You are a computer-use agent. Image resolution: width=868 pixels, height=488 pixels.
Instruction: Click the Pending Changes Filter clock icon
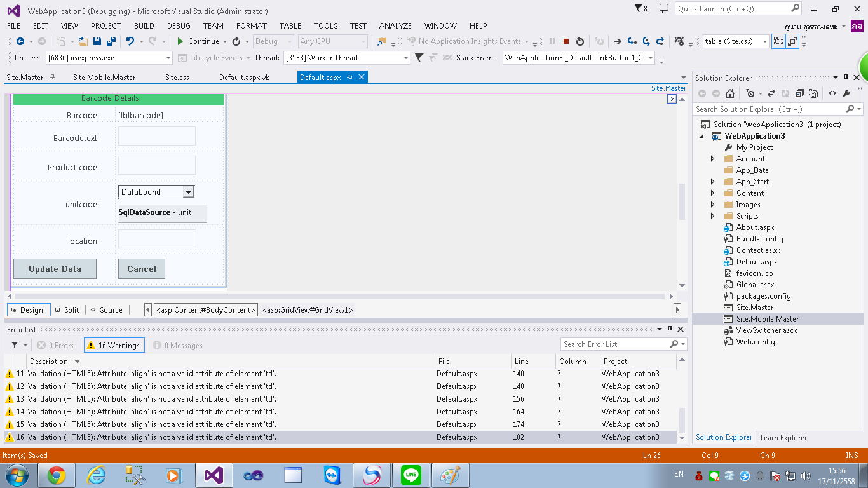pos(750,93)
